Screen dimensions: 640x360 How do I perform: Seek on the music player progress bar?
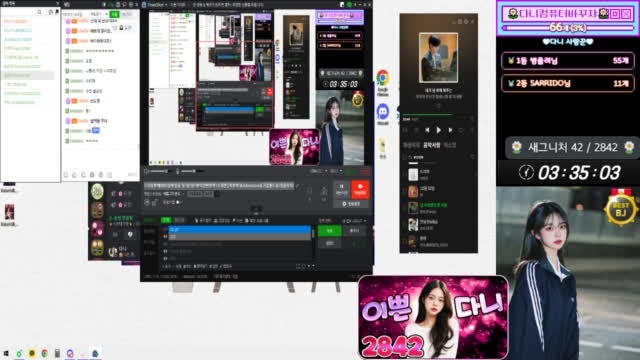coord(438,115)
